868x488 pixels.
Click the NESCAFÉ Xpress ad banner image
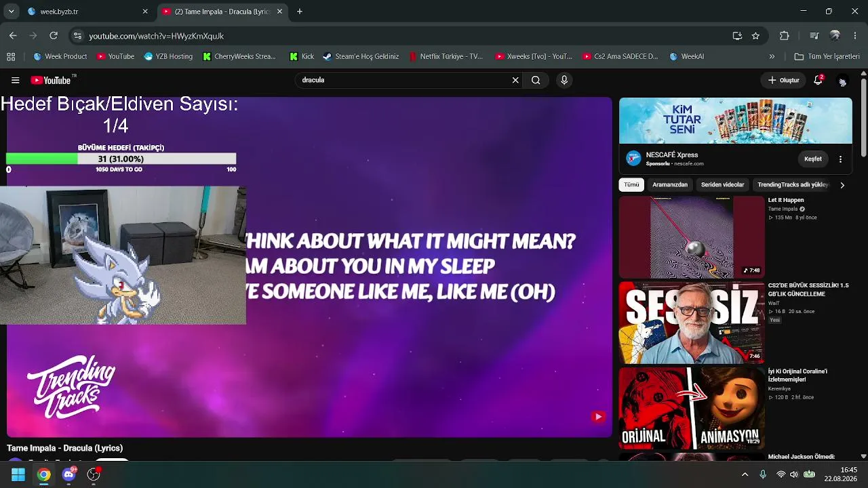click(x=736, y=121)
